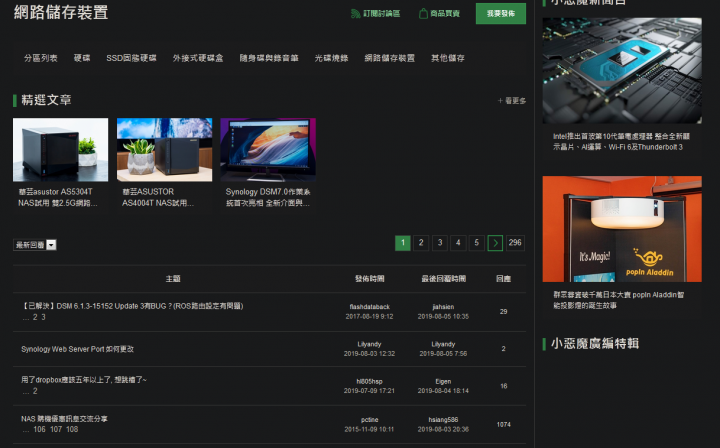Click the green post button at top right
Screen dimensions: 720x448
click(501, 14)
